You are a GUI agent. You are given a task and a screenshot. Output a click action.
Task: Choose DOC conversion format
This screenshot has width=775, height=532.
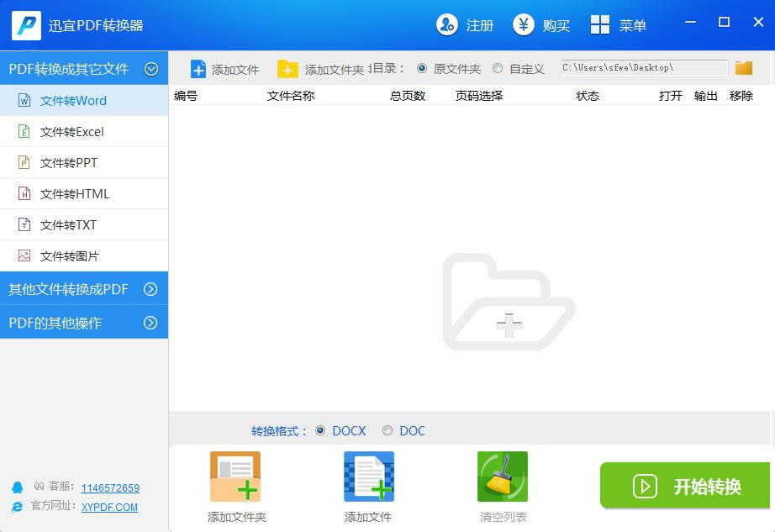click(387, 431)
